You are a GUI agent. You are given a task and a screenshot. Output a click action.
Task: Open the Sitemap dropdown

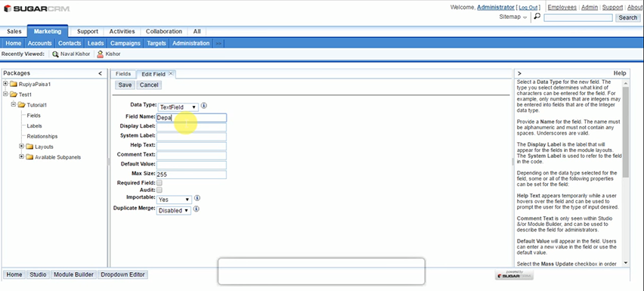tap(513, 17)
